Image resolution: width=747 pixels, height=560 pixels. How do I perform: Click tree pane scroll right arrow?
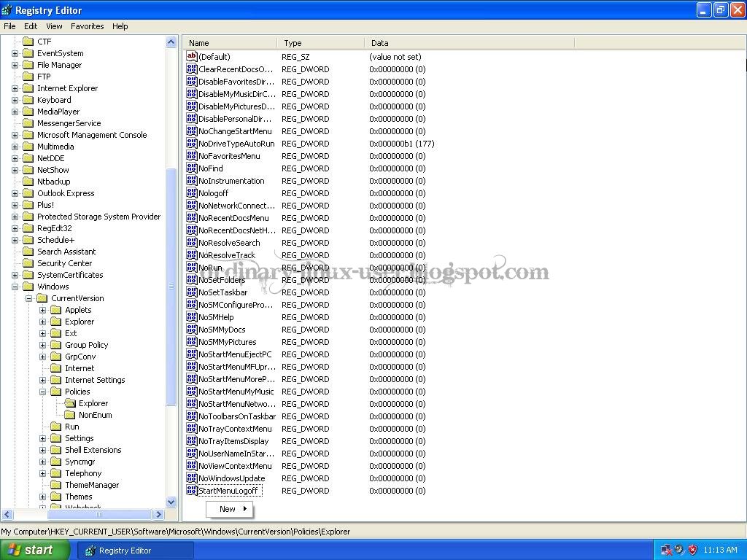pos(159,514)
